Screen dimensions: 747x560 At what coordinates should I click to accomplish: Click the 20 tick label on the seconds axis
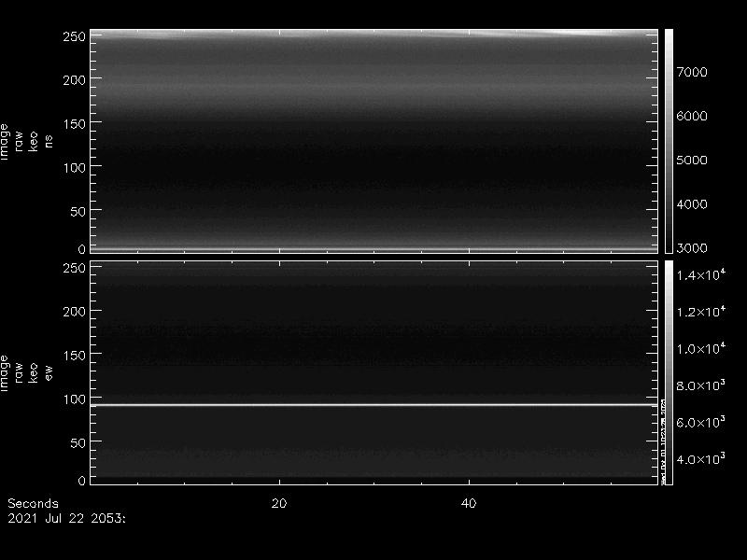pyautogui.click(x=278, y=503)
